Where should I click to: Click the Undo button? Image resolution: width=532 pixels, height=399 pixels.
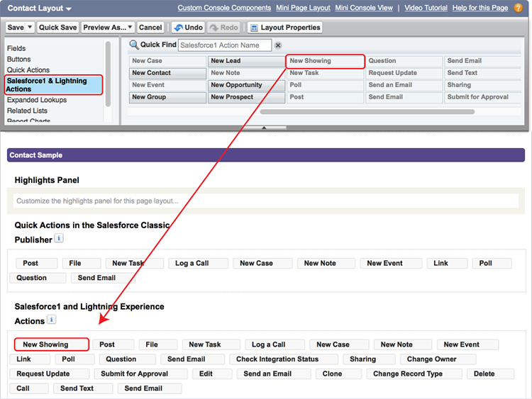(x=188, y=28)
